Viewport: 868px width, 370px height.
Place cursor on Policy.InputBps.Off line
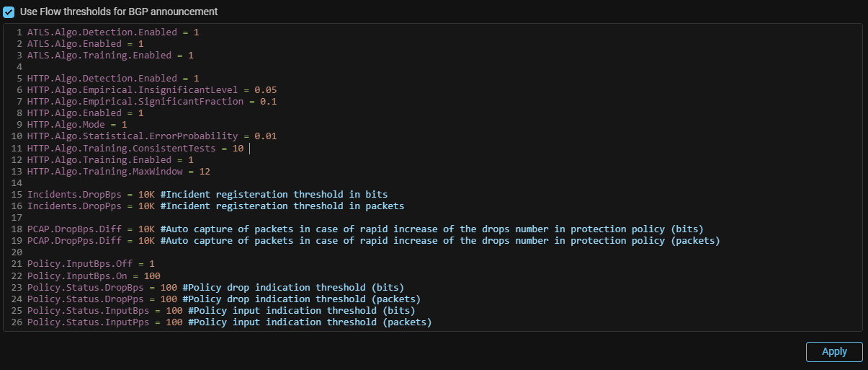click(x=85, y=264)
